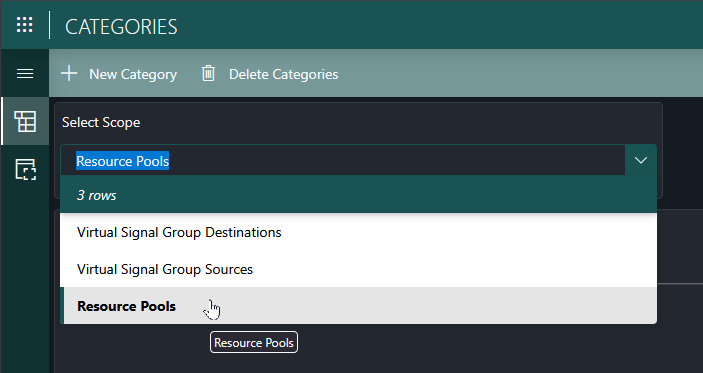Screen dimensions: 703x373
Task: Collapse the Select Scope dropdown chevron
Action: [641, 160]
